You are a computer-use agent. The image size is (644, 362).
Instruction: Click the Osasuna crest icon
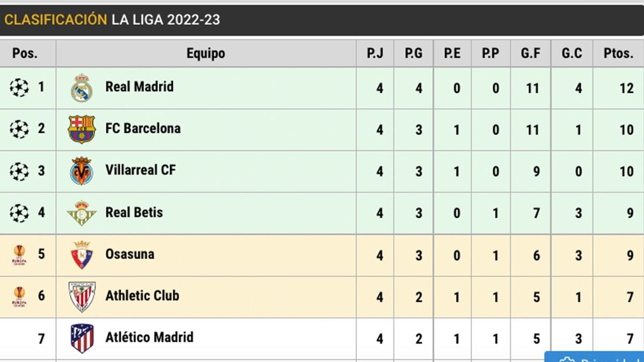coord(82,255)
